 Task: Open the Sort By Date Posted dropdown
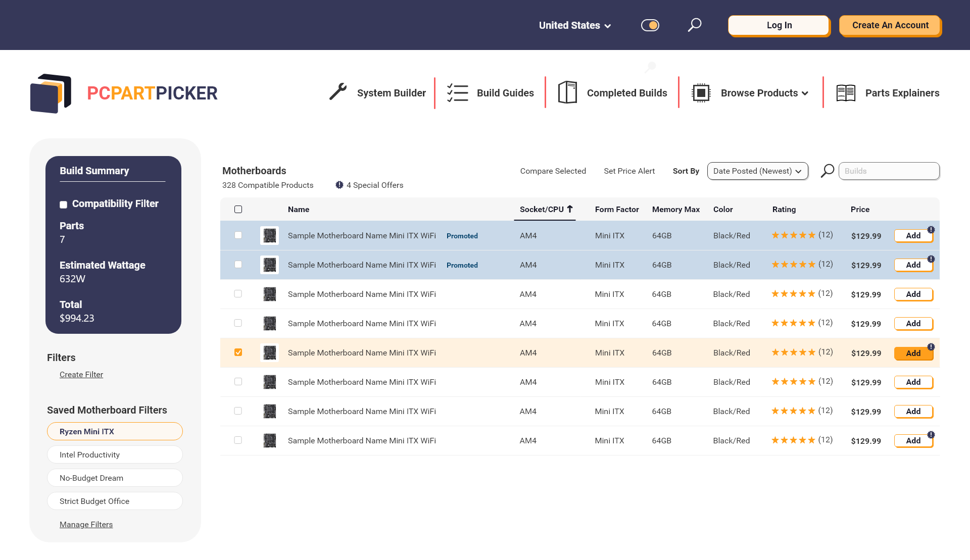[757, 171]
